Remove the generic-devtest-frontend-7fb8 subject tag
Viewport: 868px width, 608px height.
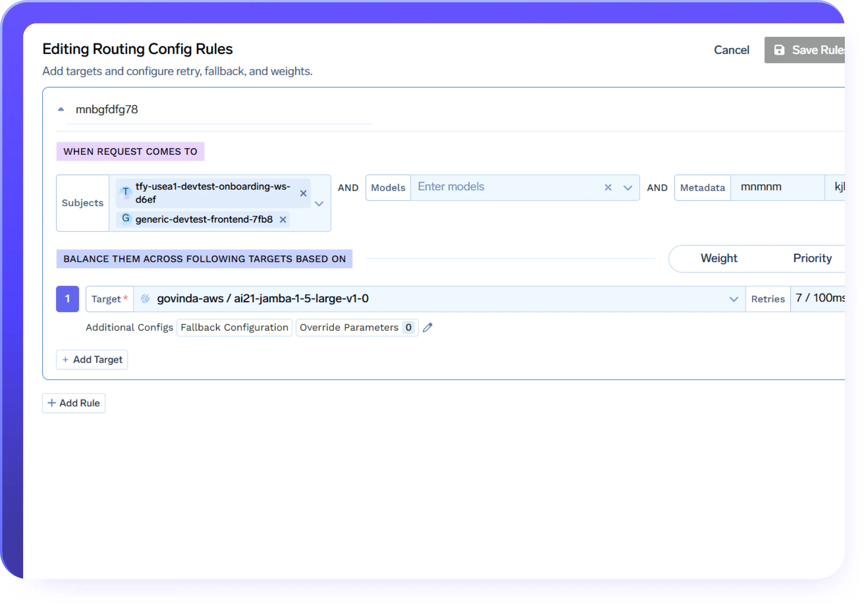click(x=283, y=219)
